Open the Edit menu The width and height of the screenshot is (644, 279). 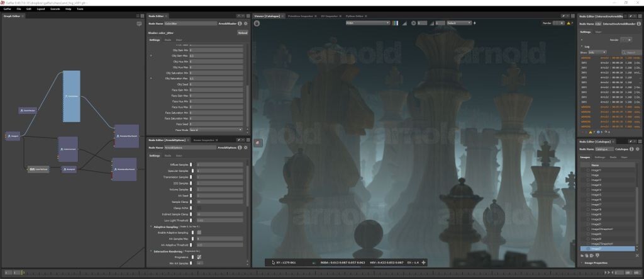click(x=29, y=9)
